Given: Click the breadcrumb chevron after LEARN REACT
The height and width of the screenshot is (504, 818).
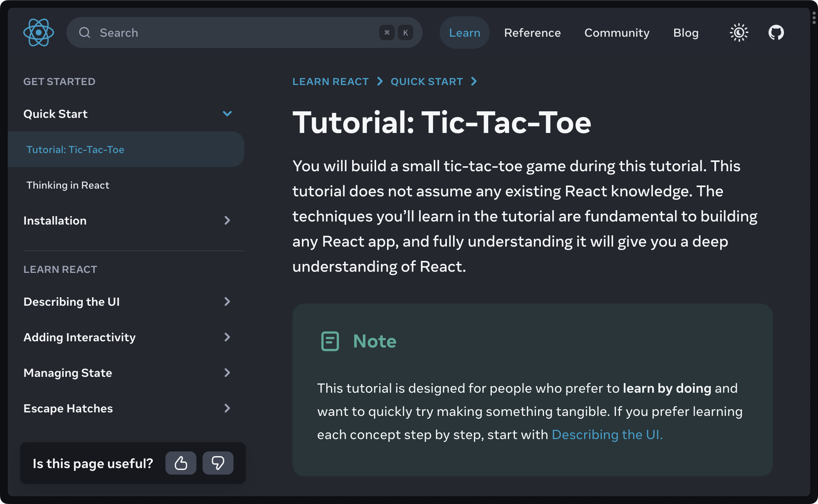Looking at the screenshot, I should click(x=380, y=82).
